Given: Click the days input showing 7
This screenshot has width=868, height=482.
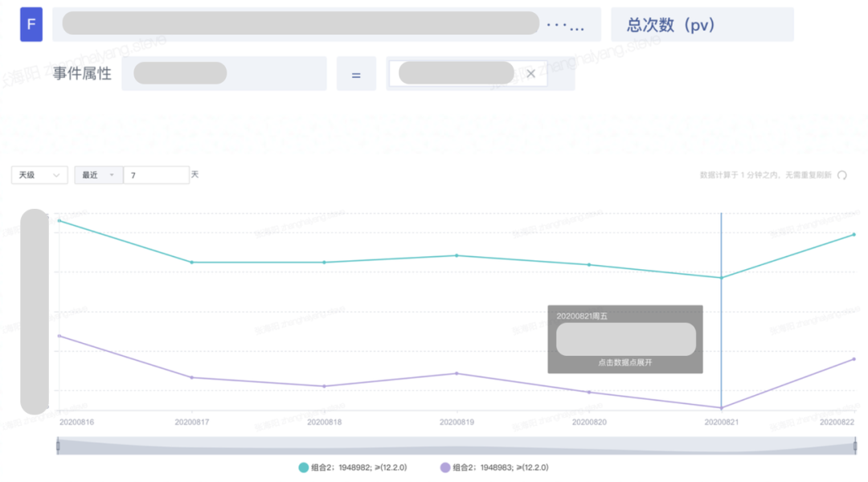Looking at the screenshot, I should (156, 175).
